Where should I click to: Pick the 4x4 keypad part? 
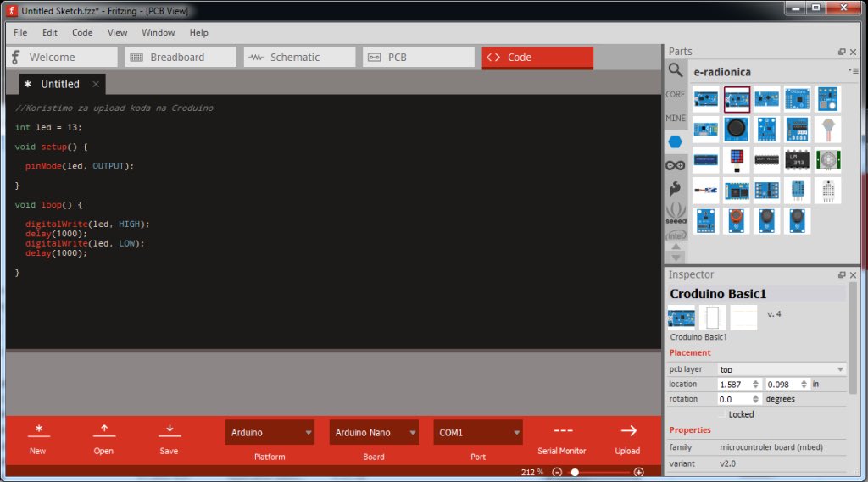point(737,160)
